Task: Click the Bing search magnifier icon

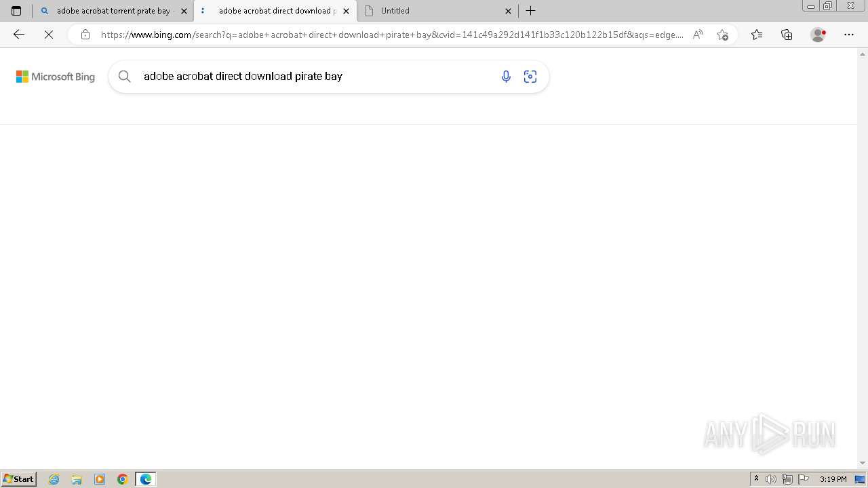Action: 124,77
